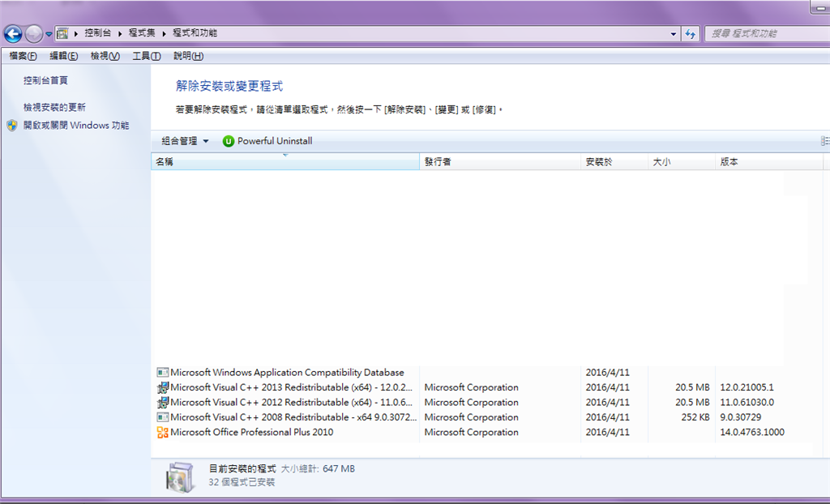This screenshot has height=504, width=830.
Task: Click the shield icon beside Windows features link
Action: 12,126
